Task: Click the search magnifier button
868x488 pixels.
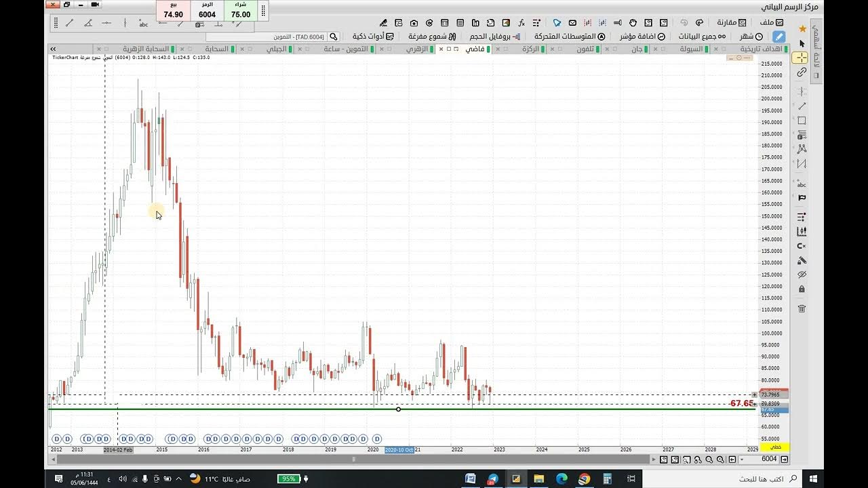Action: (x=333, y=37)
